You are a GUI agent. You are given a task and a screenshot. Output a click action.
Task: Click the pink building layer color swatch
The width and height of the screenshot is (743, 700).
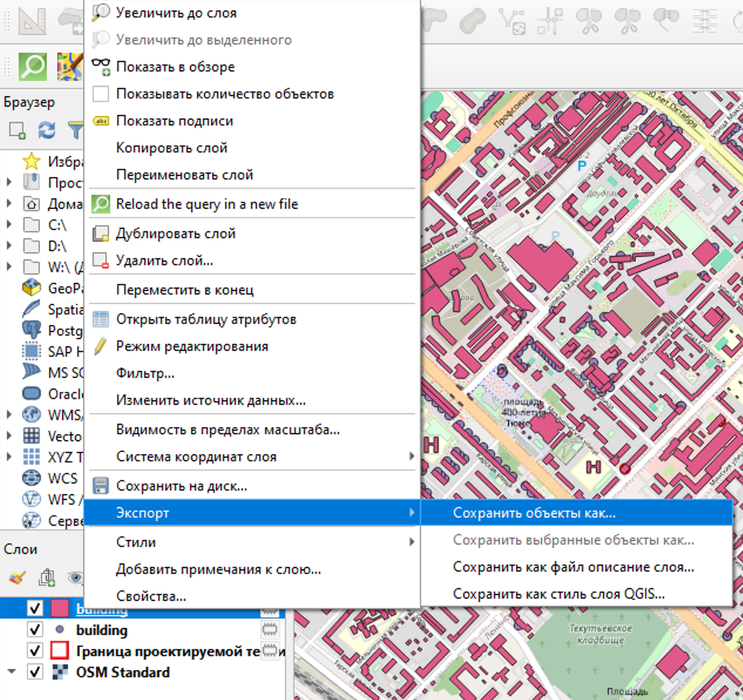tap(60, 608)
